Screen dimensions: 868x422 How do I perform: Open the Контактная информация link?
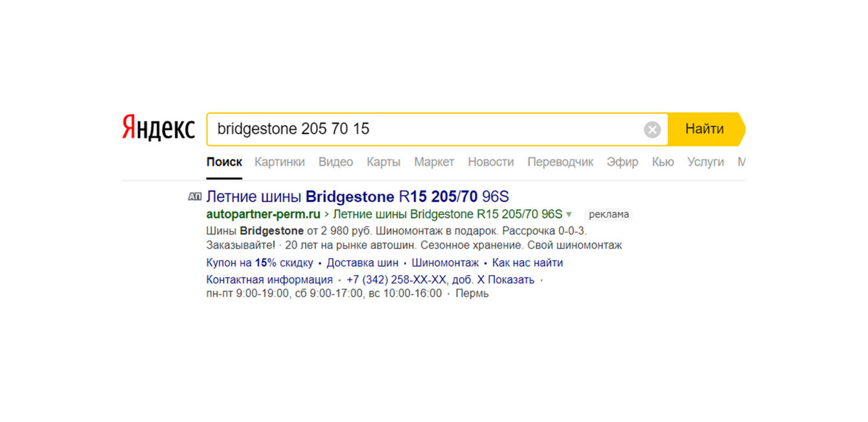click(269, 280)
